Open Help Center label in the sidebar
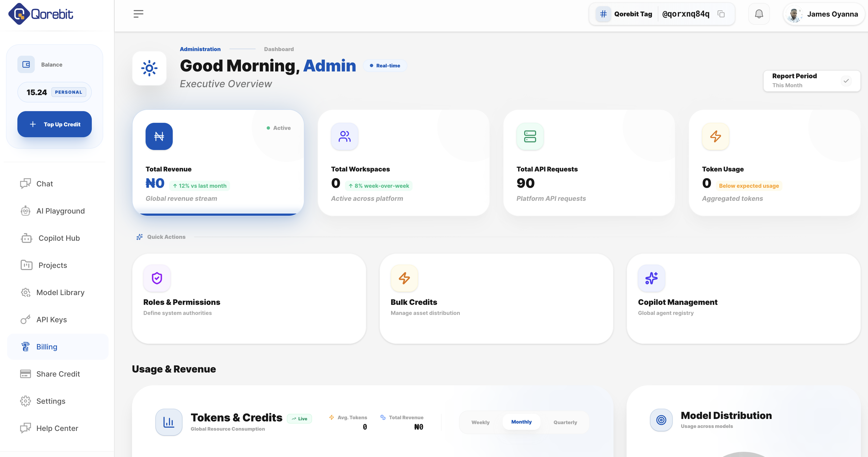 57,428
